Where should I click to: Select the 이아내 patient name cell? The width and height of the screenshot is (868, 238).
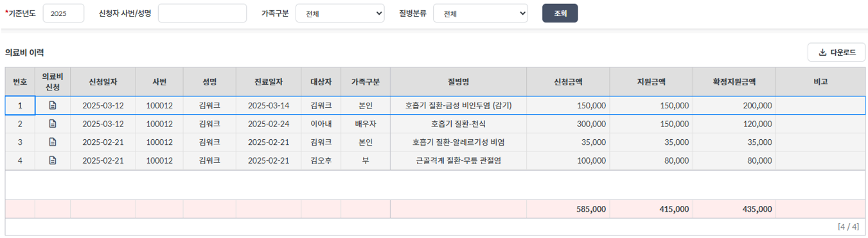pyautogui.click(x=321, y=124)
